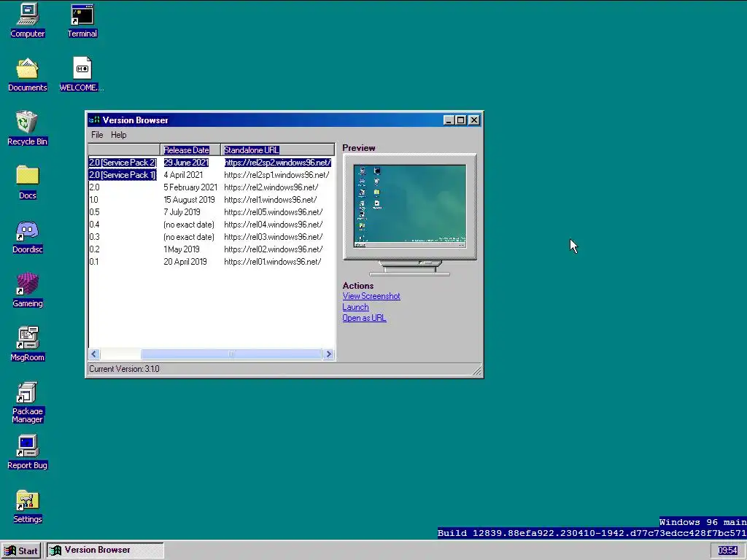
Task: Click the Standalone URL column header
Action: [278, 150]
